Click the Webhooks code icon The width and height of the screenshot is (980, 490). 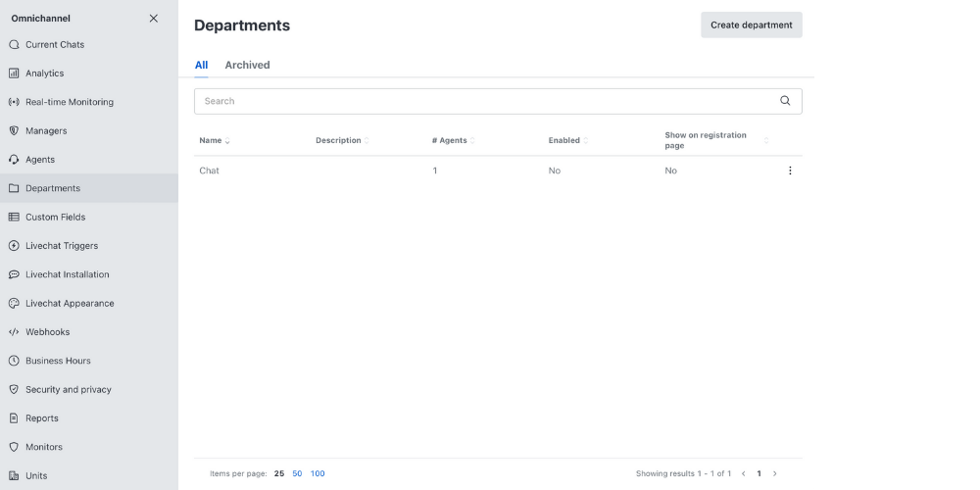pyautogui.click(x=14, y=332)
